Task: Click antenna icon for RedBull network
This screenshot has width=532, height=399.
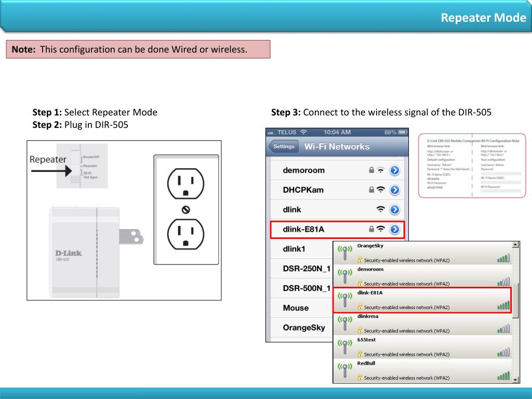Action: point(345,370)
